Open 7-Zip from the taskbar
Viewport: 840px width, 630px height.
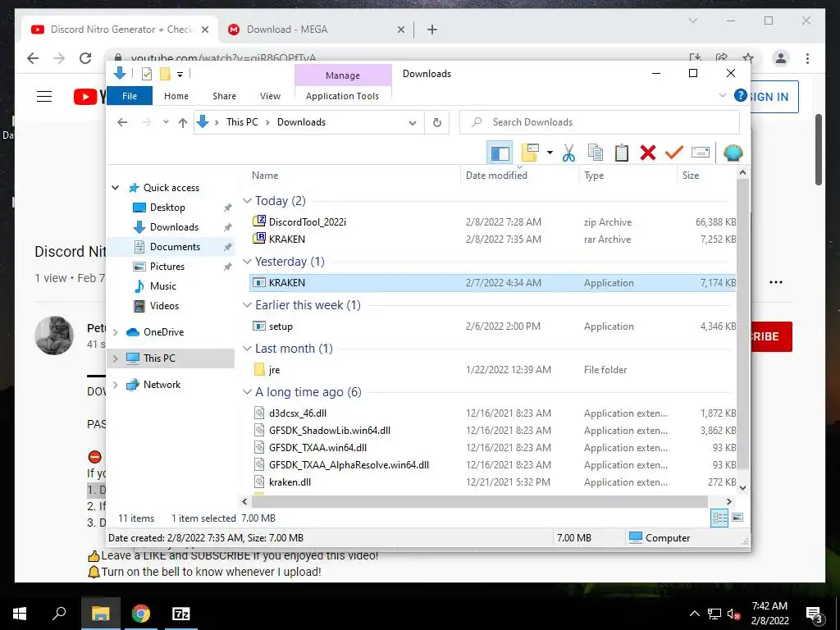coord(181,614)
